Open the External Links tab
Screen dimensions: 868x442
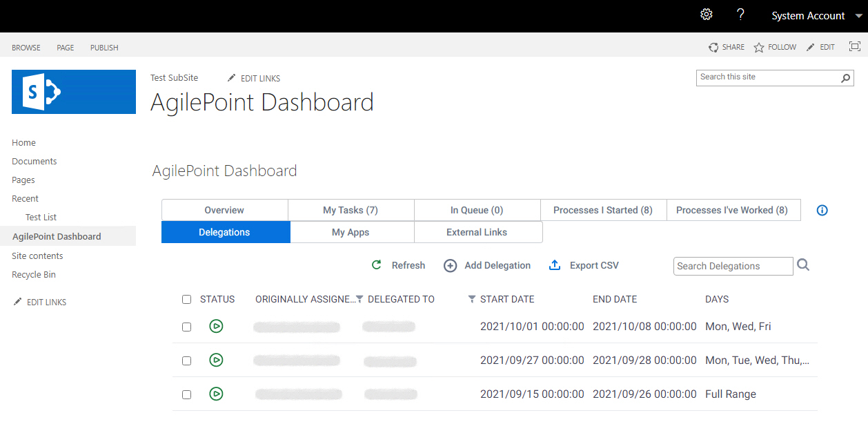(x=477, y=232)
